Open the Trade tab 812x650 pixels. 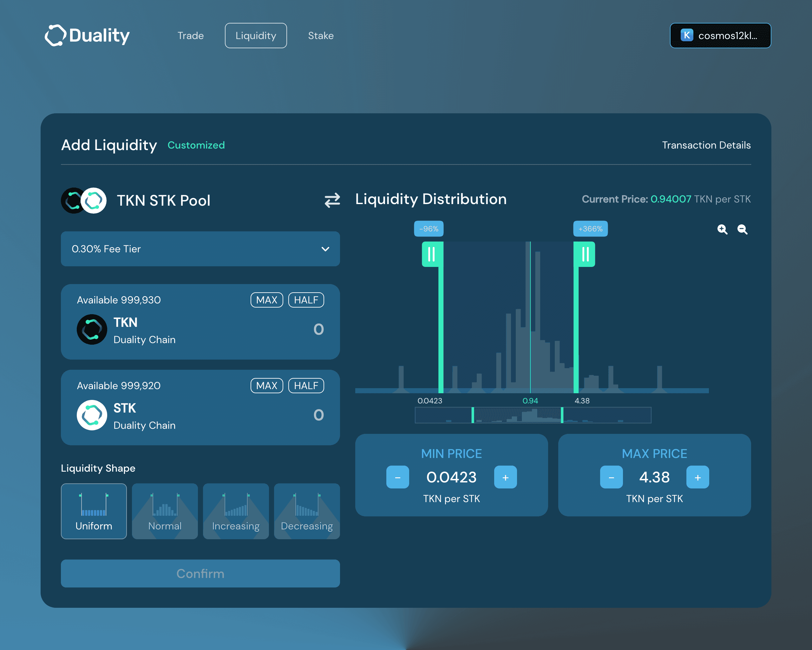tap(191, 36)
